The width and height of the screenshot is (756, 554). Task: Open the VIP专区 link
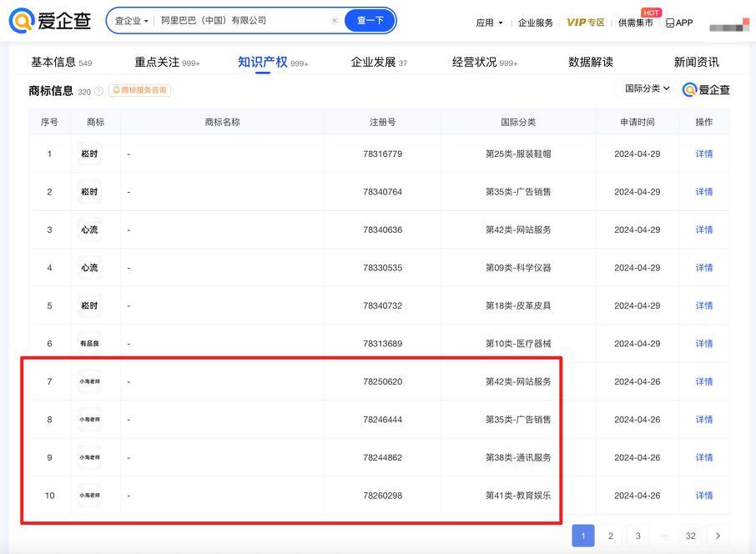tap(585, 23)
